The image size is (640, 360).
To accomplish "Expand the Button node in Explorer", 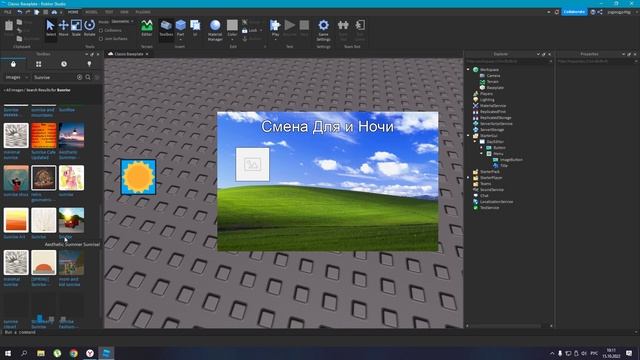I will click(x=481, y=147).
